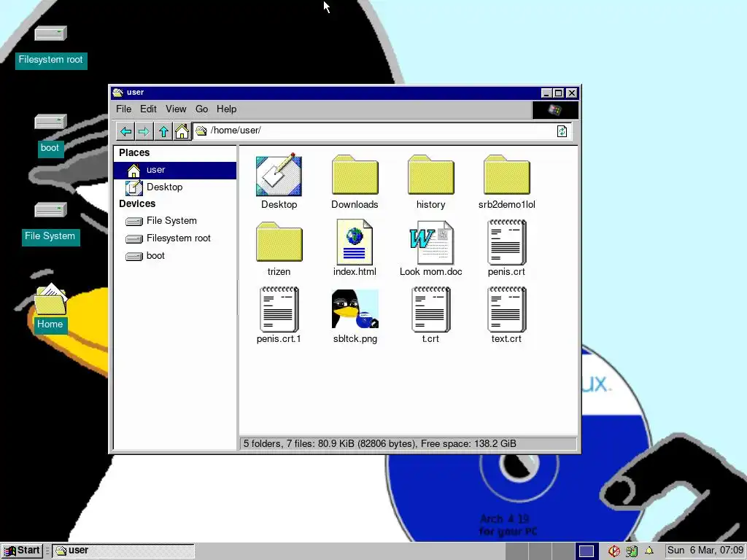Click the window menu icon in title bar
Viewport: 747px width, 560px height.
(x=117, y=93)
